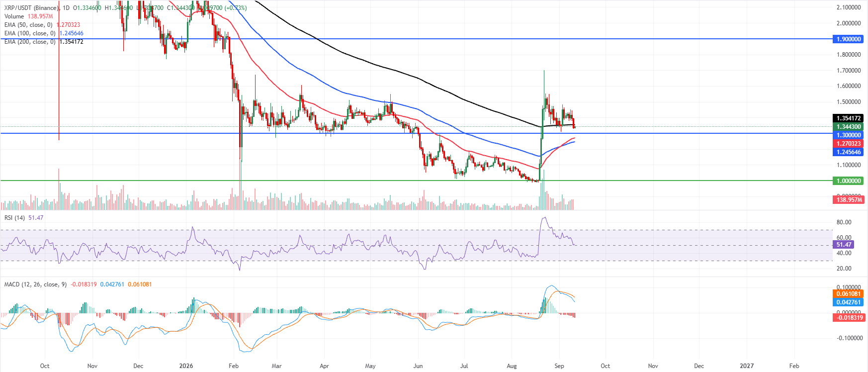This screenshot has height=372, width=868.
Task: Click the Jul label on time axis
Action: [464, 366]
